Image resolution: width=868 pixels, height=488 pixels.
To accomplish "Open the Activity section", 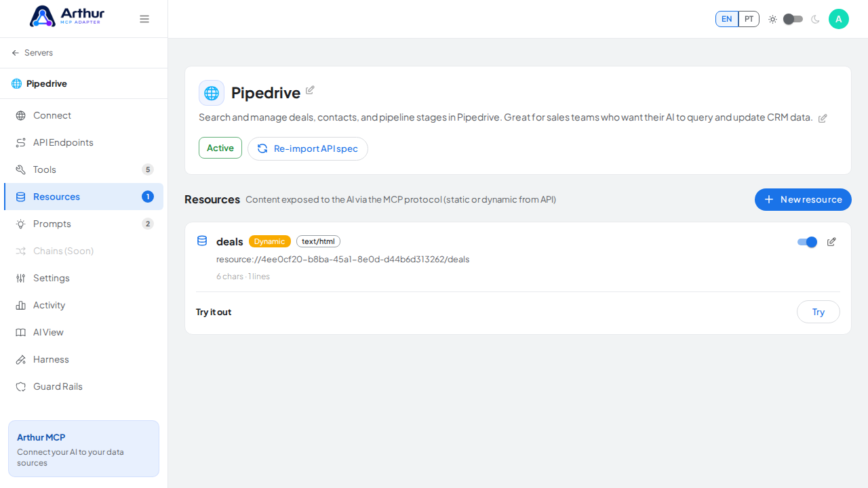I will coord(84,305).
